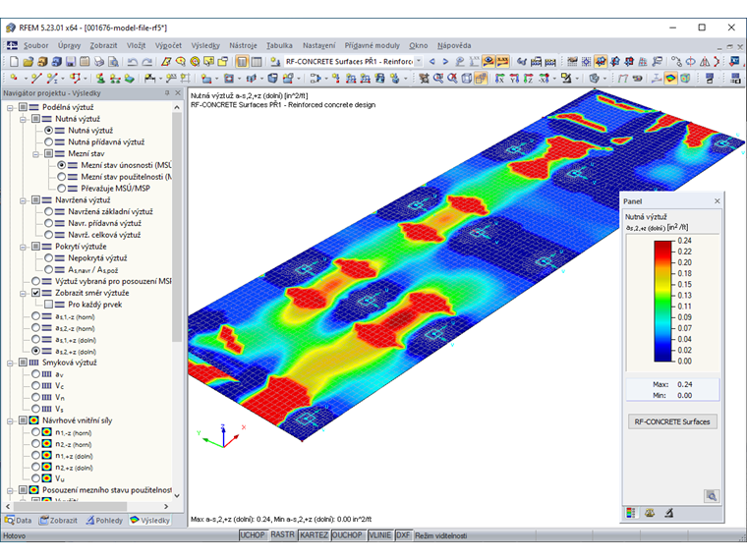Click the navigator horizontal scrollbar right arrow

(166, 507)
